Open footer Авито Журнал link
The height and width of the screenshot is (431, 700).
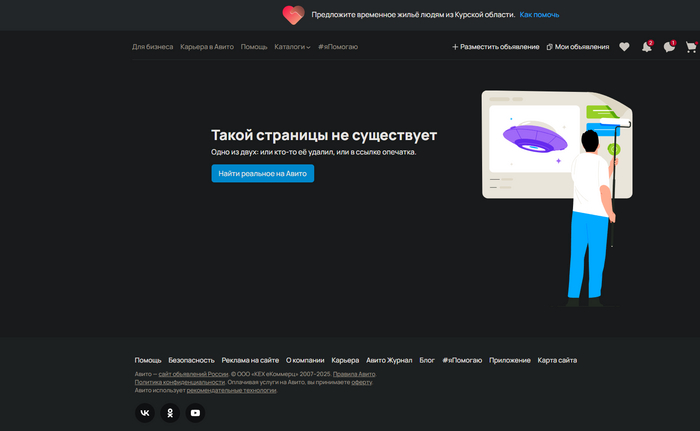[x=389, y=360]
